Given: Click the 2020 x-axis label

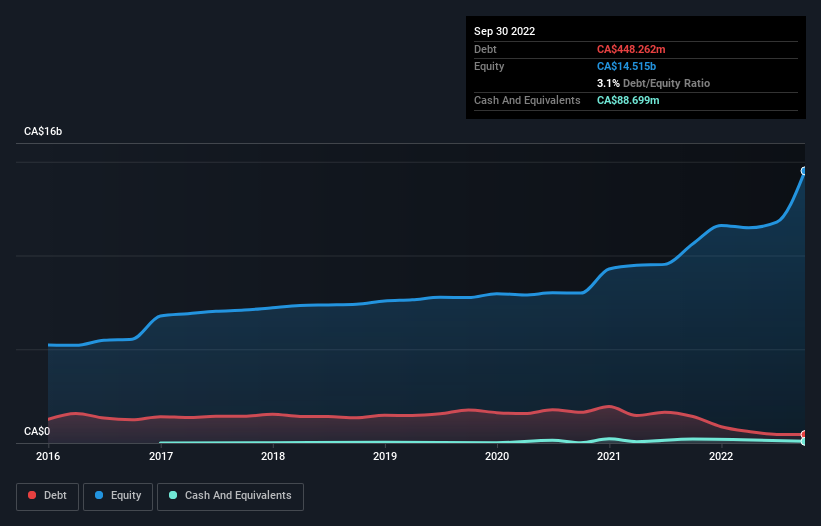Looking at the screenshot, I should point(497,456).
